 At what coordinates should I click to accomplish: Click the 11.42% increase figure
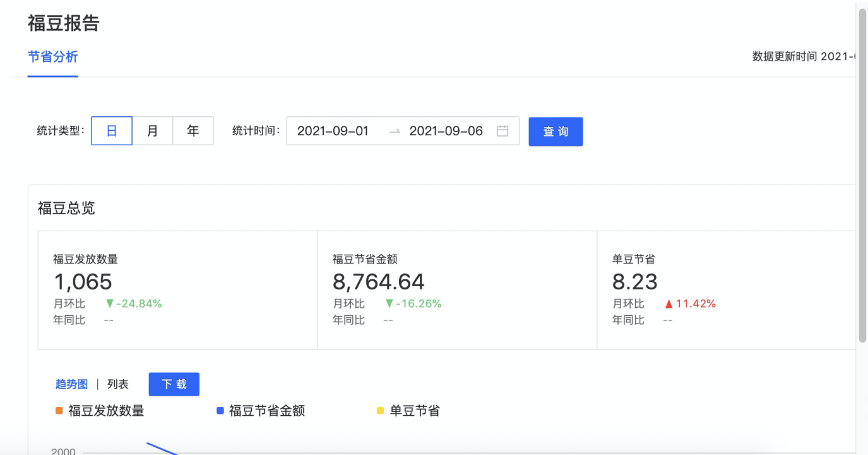click(x=690, y=304)
